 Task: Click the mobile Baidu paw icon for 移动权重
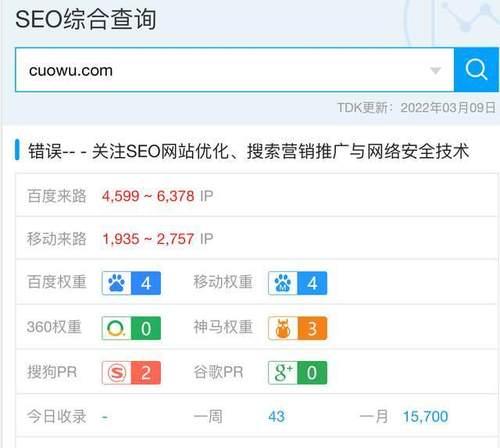point(283,283)
